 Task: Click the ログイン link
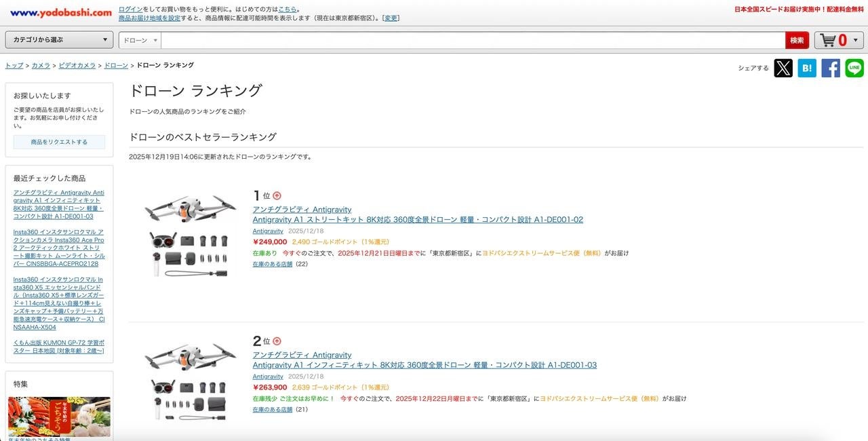pos(130,9)
